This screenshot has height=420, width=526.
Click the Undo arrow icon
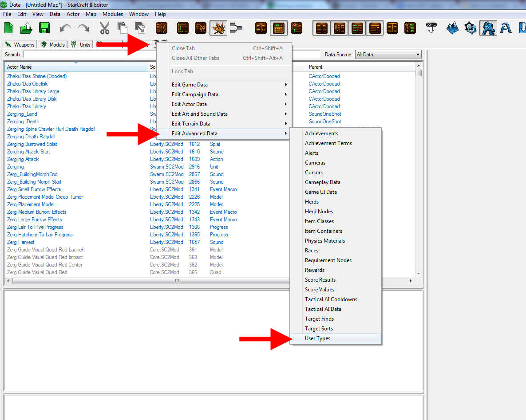tap(65, 28)
